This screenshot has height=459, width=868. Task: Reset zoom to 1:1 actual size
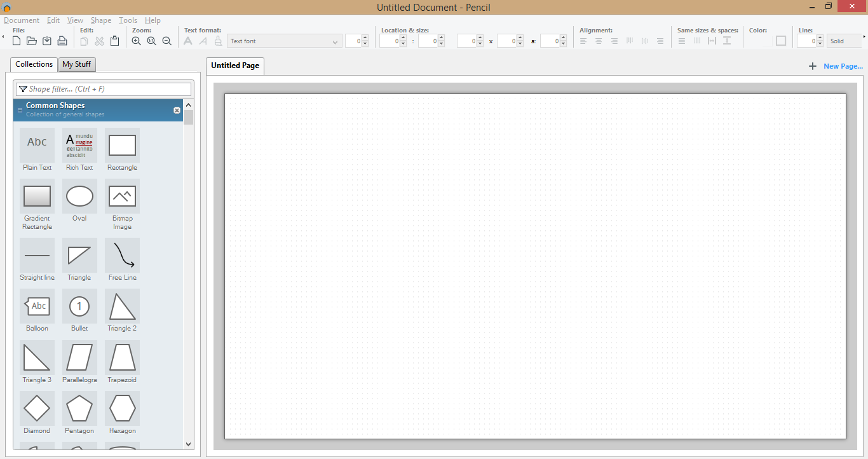[x=151, y=41]
